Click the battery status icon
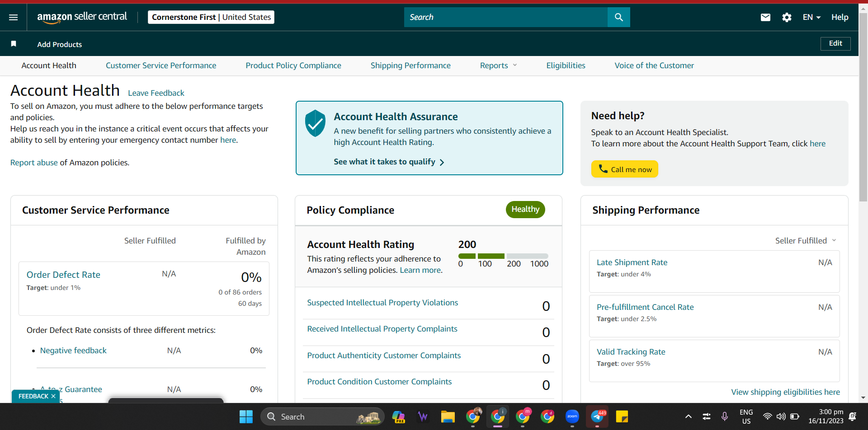The image size is (868, 430). point(795,416)
